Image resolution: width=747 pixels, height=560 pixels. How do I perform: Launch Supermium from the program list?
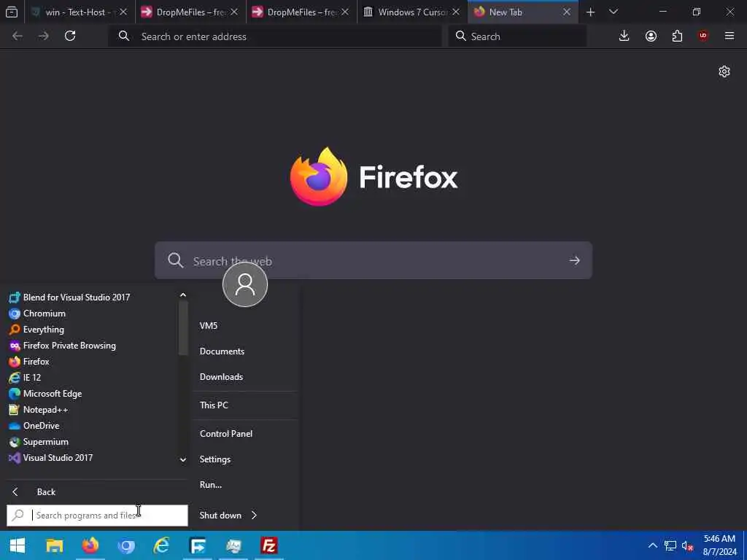(39, 442)
